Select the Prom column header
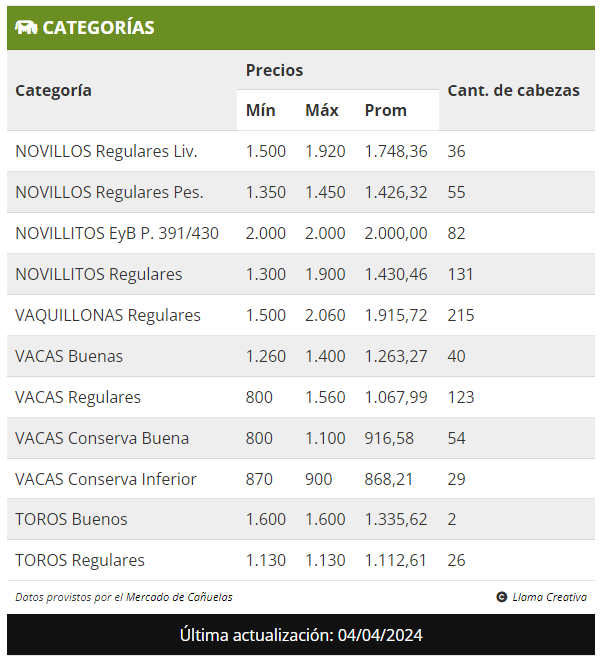The width and height of the screenshot is (600, 658). [x=386, y=110]
